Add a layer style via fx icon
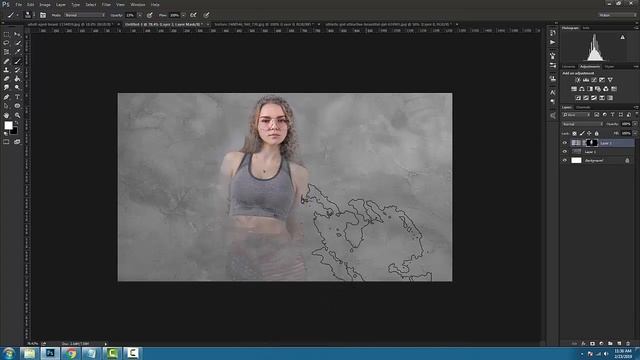Screen dimensions: 640x360 pyautogui.click(x=583, y=344)
